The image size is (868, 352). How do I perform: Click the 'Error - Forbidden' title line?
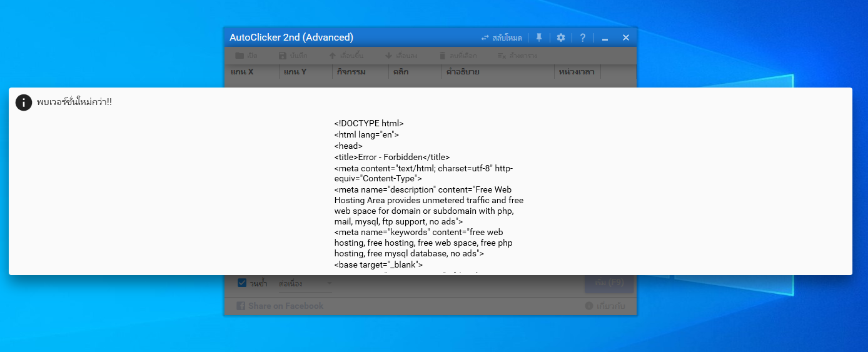click(392, 157)
